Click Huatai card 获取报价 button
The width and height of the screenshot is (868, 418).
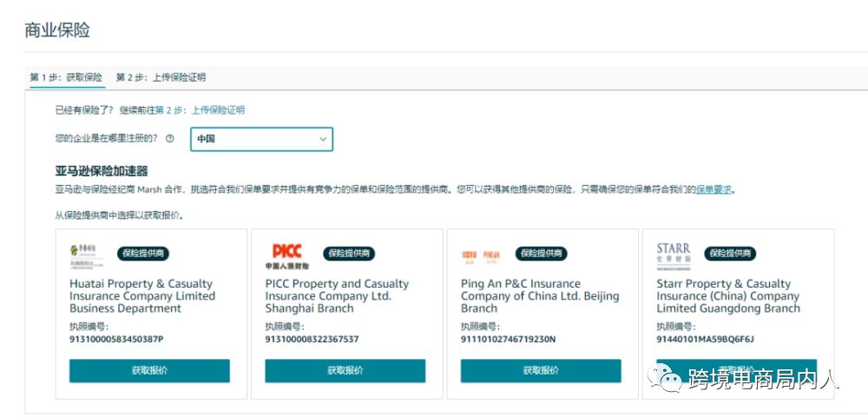pyautogui.click(x=149, y=371)
